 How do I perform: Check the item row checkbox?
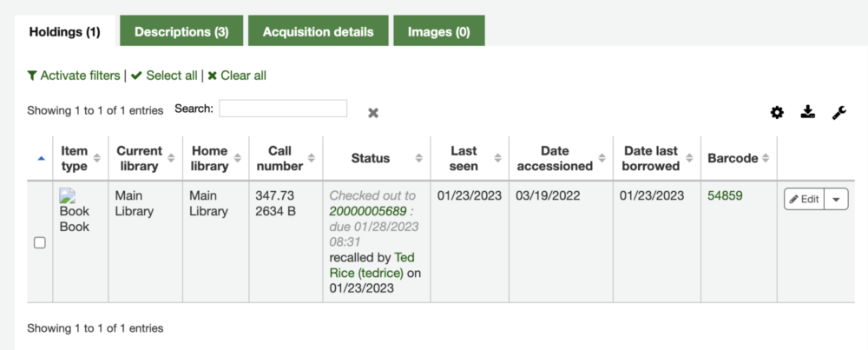click(40, 243)
